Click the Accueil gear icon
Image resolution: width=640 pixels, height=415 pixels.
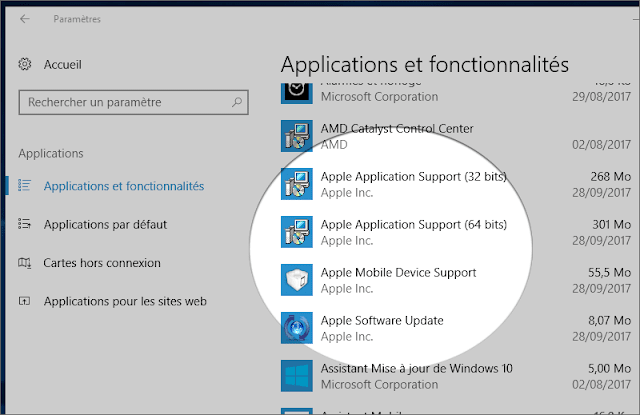point(24,64)
